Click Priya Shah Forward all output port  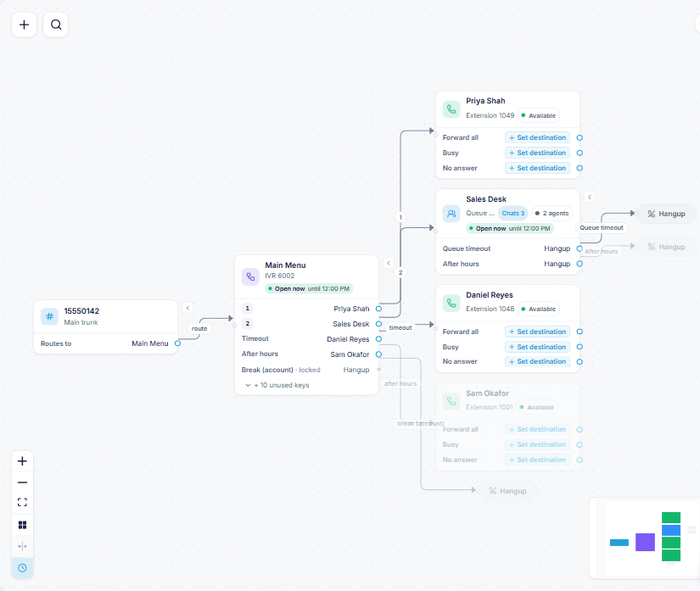coord(580,138)
